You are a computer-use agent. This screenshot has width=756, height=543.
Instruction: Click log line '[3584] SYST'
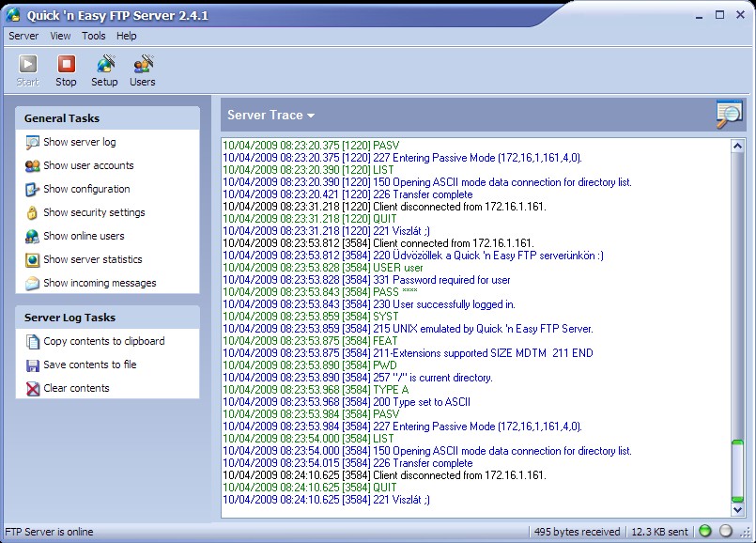click(x=311, y=317)
